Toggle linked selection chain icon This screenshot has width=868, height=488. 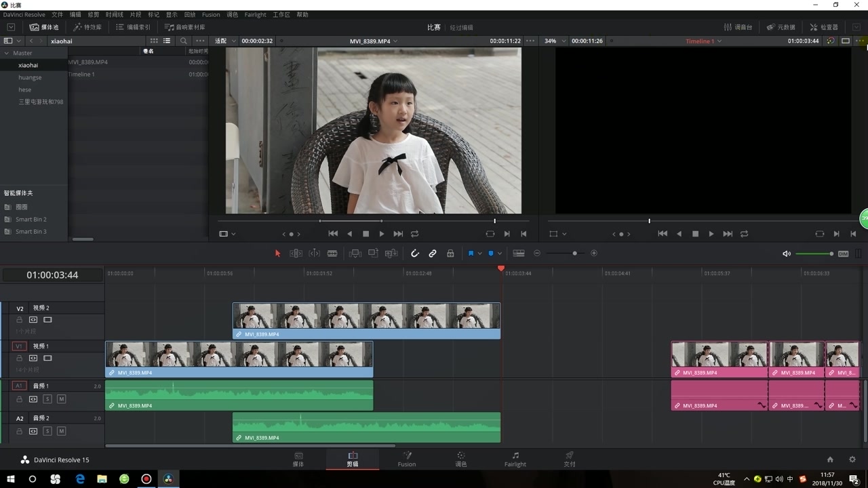433,253
